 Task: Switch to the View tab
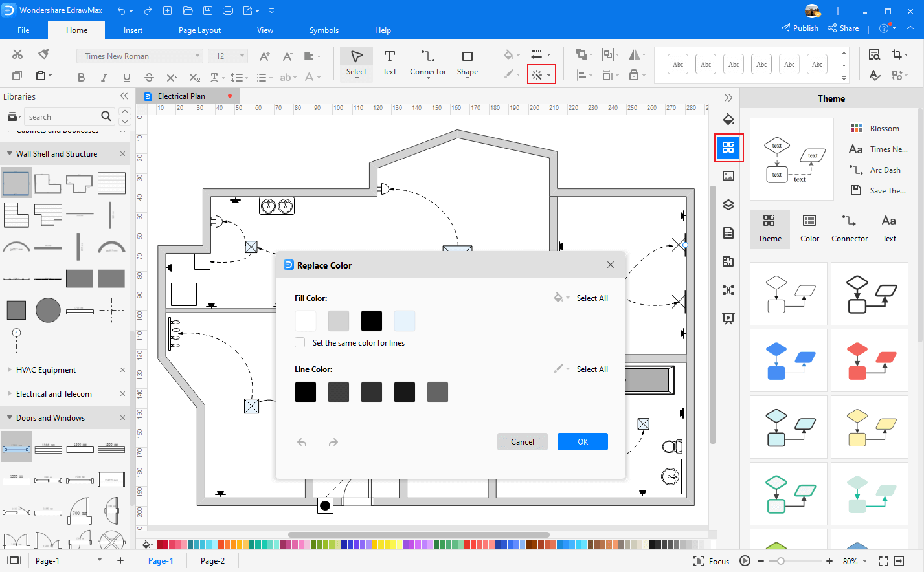pyautogui.click(x=265, y=30)
